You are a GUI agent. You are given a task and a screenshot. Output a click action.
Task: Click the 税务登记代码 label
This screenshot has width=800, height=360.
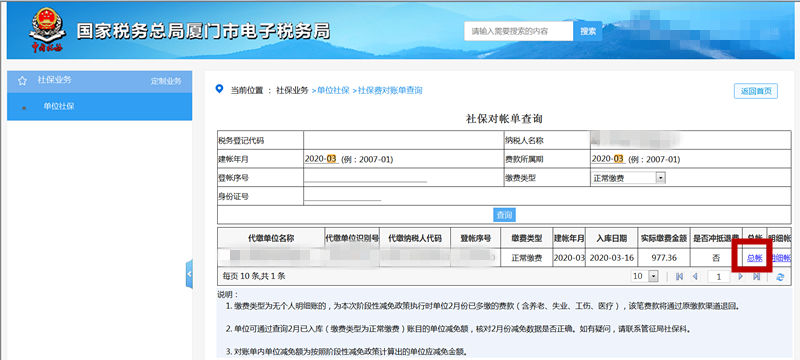[x=241, y=140]
